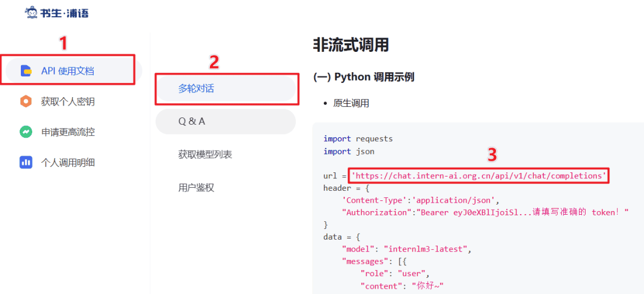The height and width of the screenshot is (294, 644).
Task: Click the orange hexagon 获取个人密钥 icon
Action: click(26, 101)
